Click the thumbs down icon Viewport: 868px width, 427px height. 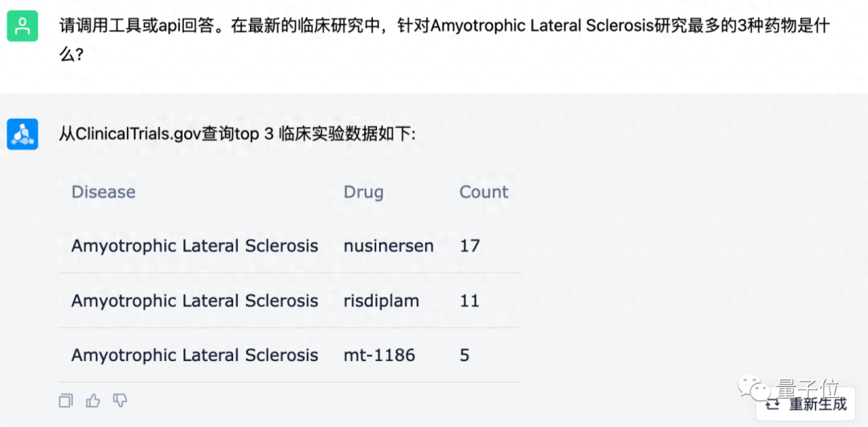click(x=120, y=400)
